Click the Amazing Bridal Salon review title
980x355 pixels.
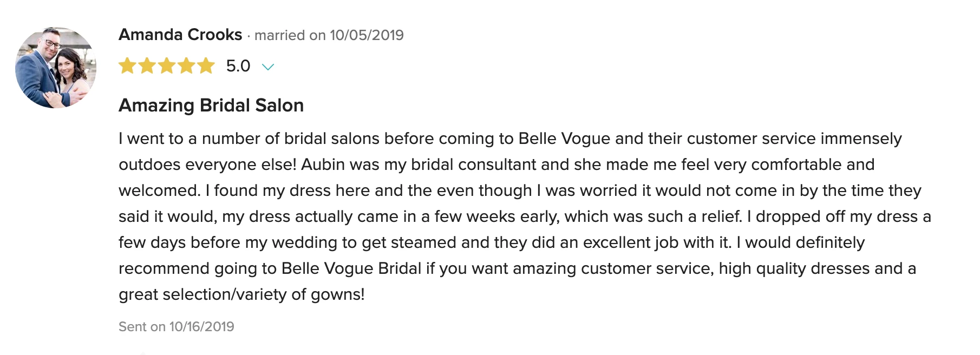[x=211, y=105]
